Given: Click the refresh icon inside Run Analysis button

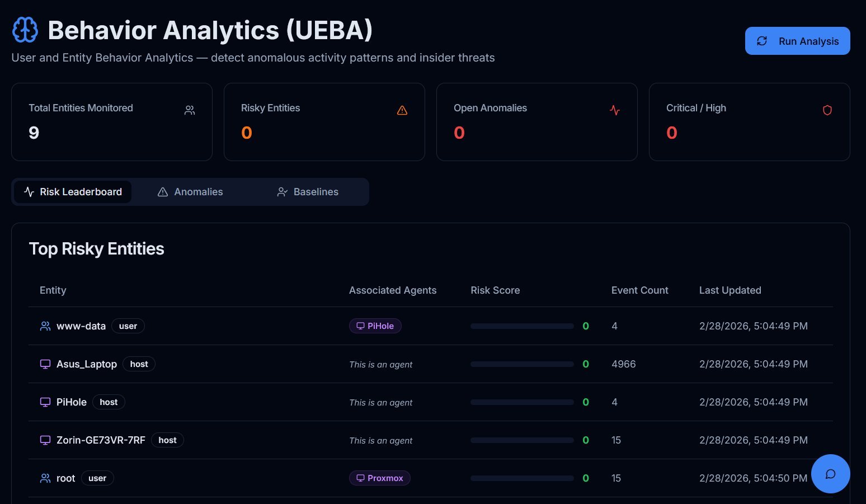Looking at the screenshot, I should click(x=761, y=40).
